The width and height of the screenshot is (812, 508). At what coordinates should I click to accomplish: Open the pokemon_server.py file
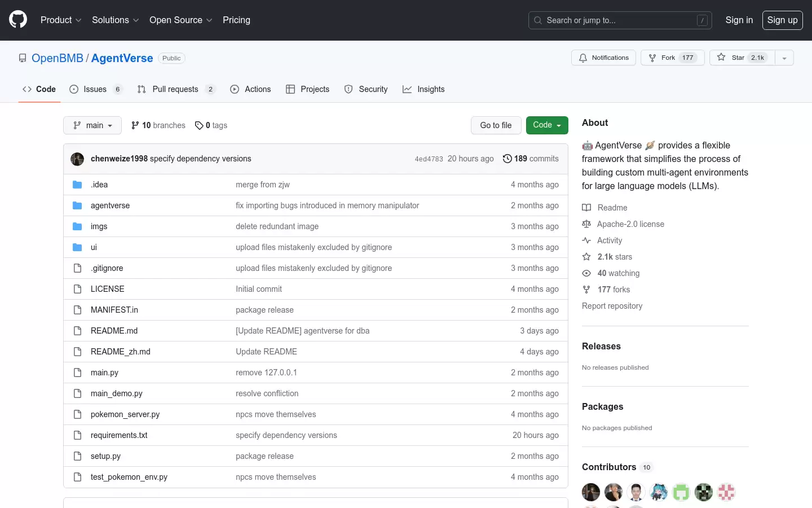pos(125,414)
